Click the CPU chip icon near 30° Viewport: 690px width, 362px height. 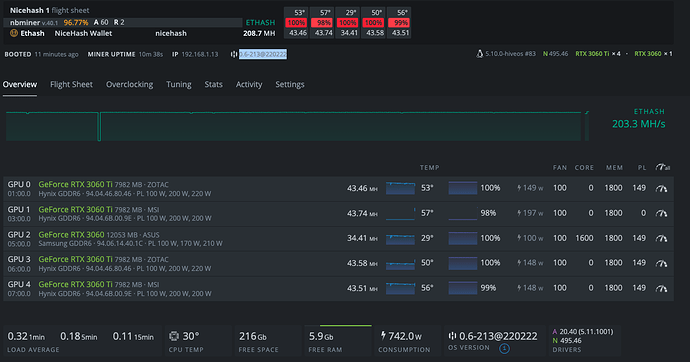tap(174, 336)
